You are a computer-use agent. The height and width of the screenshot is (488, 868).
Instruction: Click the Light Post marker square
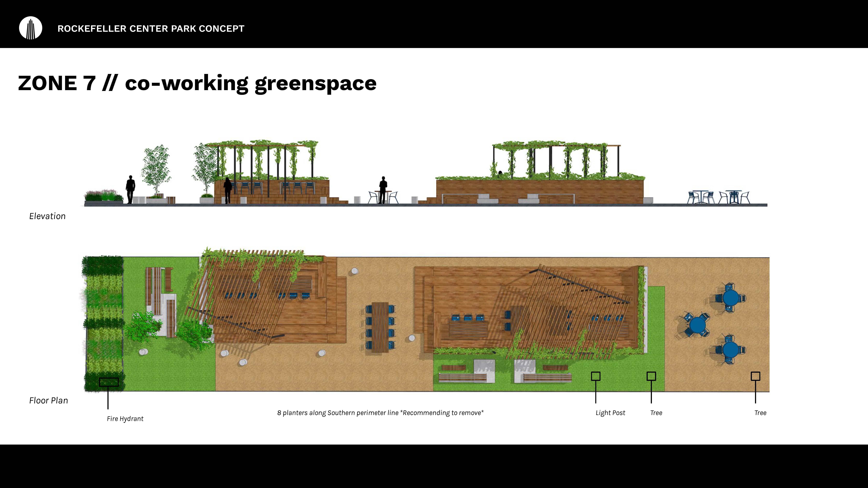[x=596, y=376]
